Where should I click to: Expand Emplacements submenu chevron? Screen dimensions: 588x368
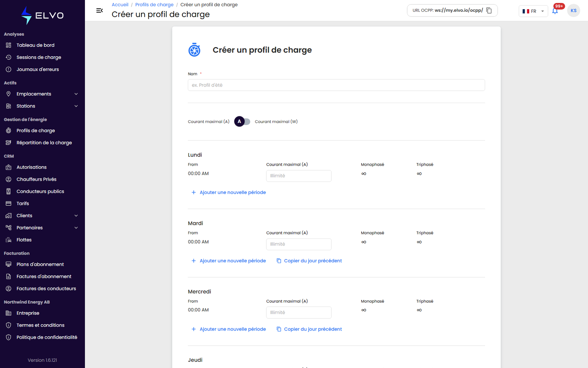pyautogui.click(x=76, y=94)
